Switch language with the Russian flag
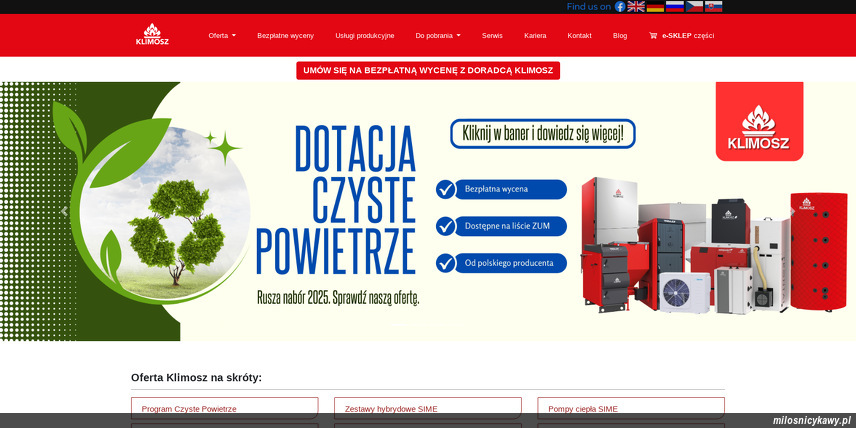 pos(675,7)
